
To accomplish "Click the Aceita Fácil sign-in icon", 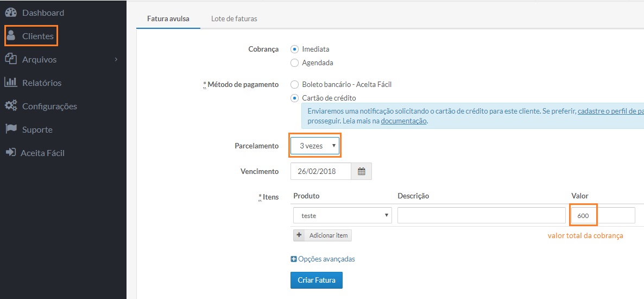I will (x=10, y=153).
